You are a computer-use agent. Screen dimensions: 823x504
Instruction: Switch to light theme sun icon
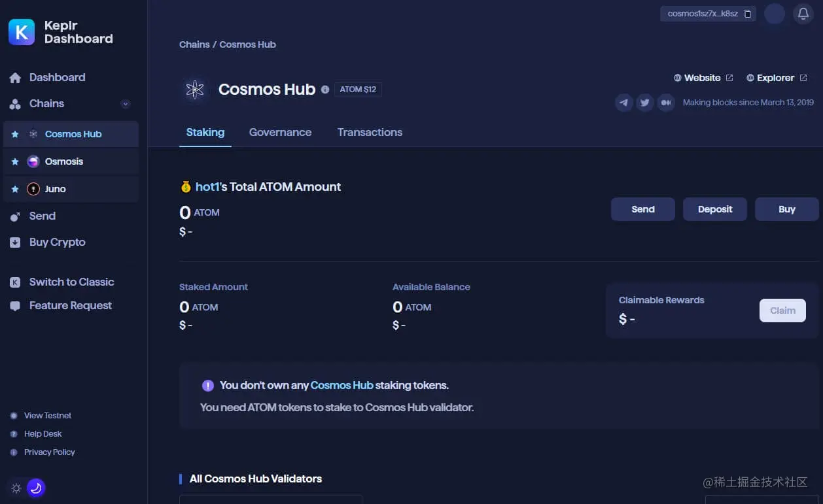pyautogui.click(x=16, y=488)
